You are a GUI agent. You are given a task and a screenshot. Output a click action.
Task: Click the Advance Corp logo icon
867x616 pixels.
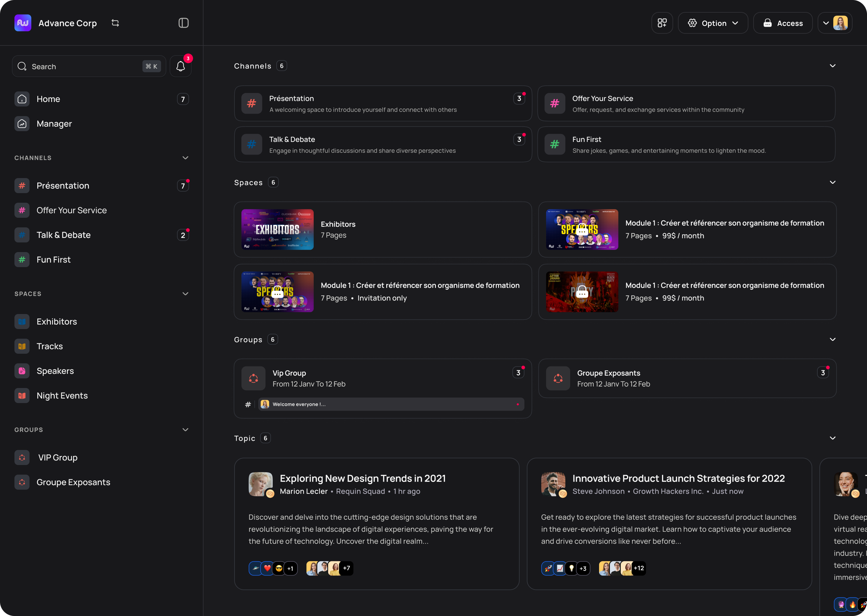[x=23, y=23]
